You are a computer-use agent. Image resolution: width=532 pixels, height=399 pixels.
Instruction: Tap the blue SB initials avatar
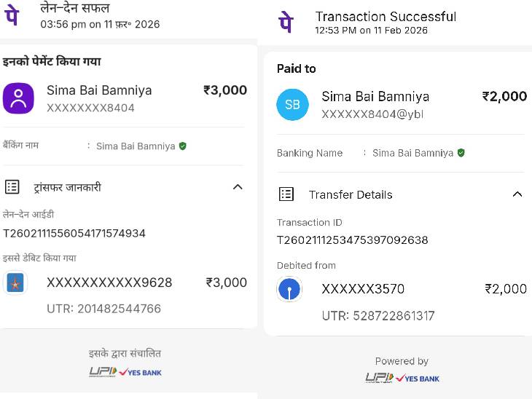[292, 105]
